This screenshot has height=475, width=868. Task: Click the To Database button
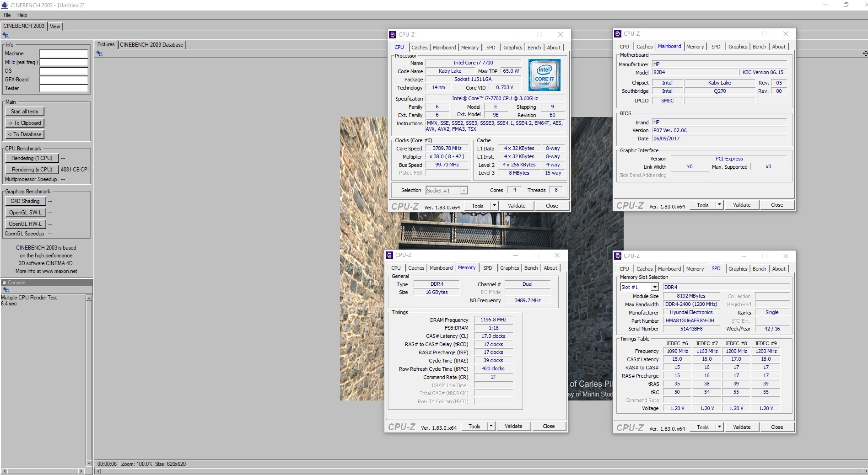25,134
